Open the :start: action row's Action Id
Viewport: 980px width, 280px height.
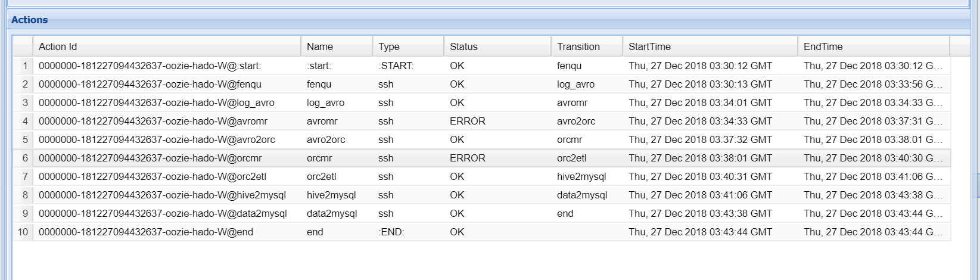pyautogui.click(x=150, y=66)
